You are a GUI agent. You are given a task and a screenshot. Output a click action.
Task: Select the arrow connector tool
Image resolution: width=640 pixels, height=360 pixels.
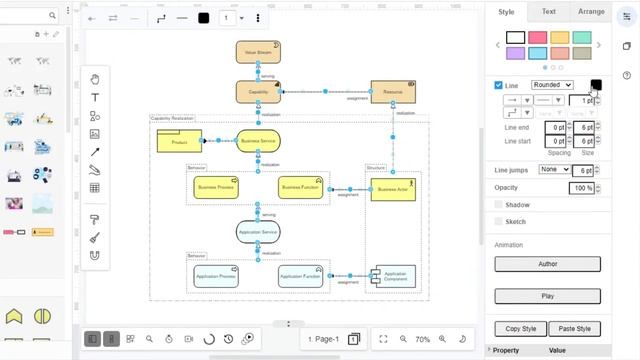95,152
